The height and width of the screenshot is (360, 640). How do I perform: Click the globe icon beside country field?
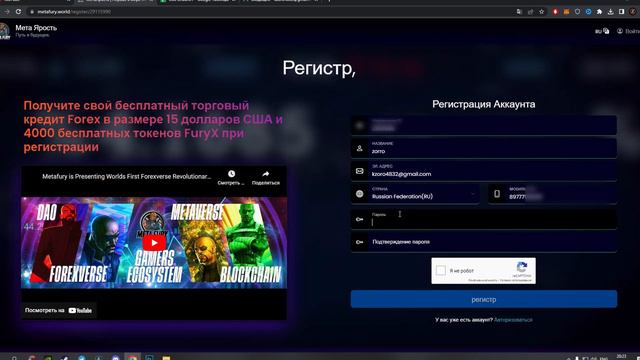(360, 194)
